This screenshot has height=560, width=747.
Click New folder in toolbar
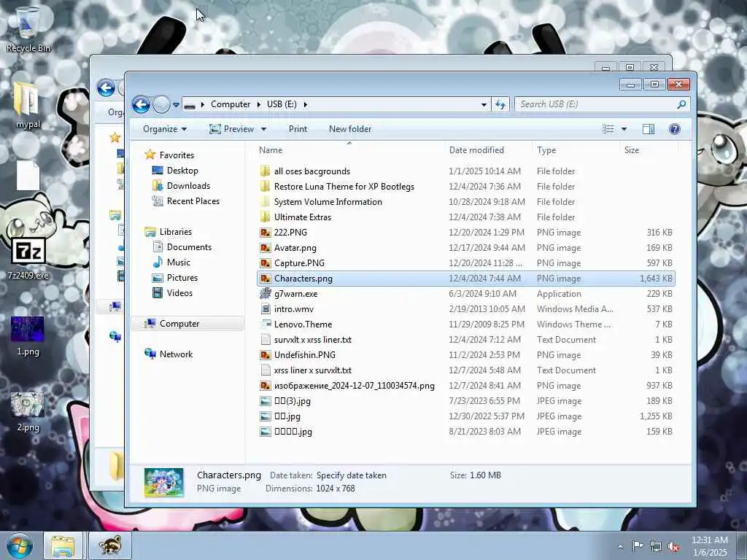coord(350,129)
